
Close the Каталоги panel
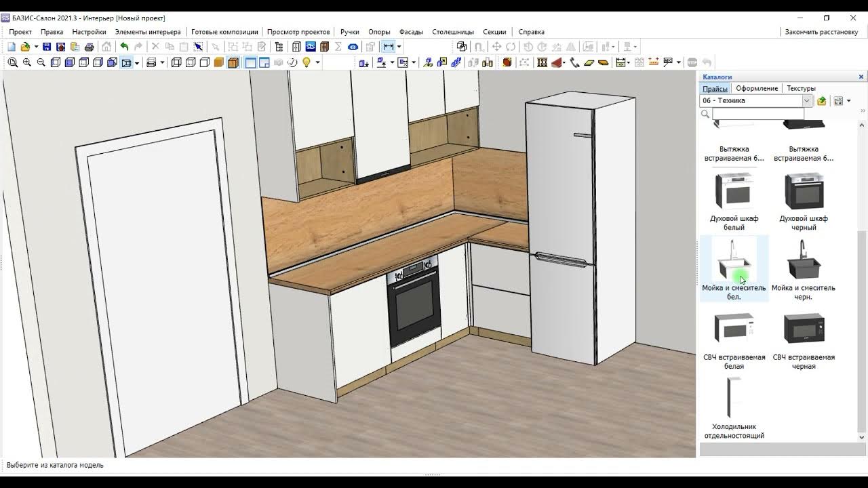(x=861, y=77)
